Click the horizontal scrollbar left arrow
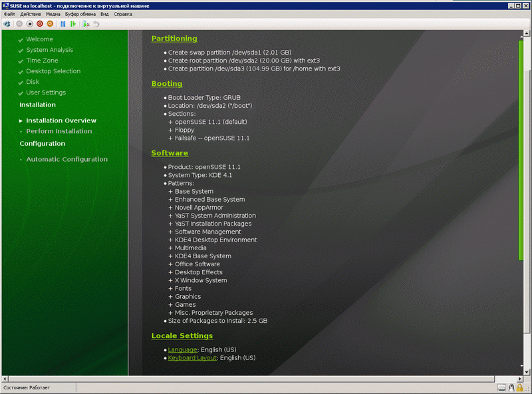The image size is (532, 394). pyautogui.click(x=5, y=379)
